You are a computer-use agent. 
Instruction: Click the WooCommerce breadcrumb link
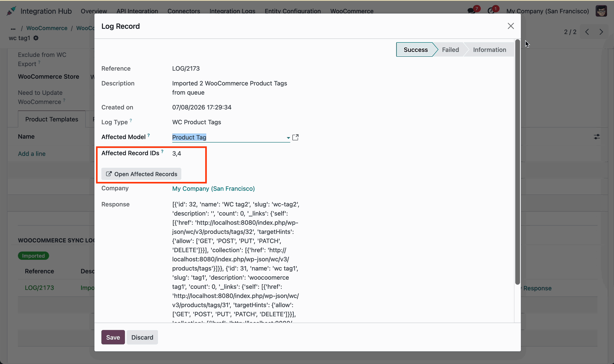(47, 28)
